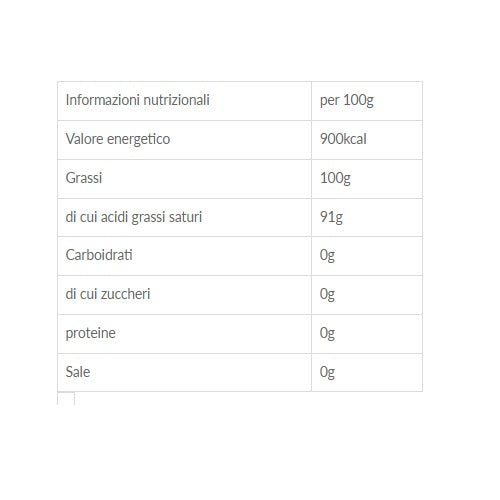Select the '0g' value beside zuccheri

(367, 295)
